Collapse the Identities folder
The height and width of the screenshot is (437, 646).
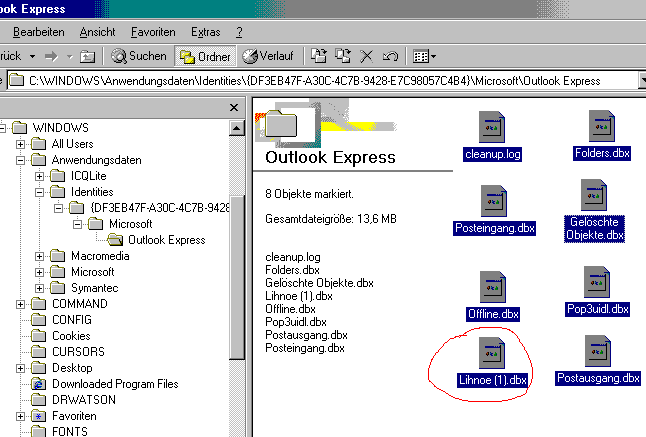[x=39, y=192]
